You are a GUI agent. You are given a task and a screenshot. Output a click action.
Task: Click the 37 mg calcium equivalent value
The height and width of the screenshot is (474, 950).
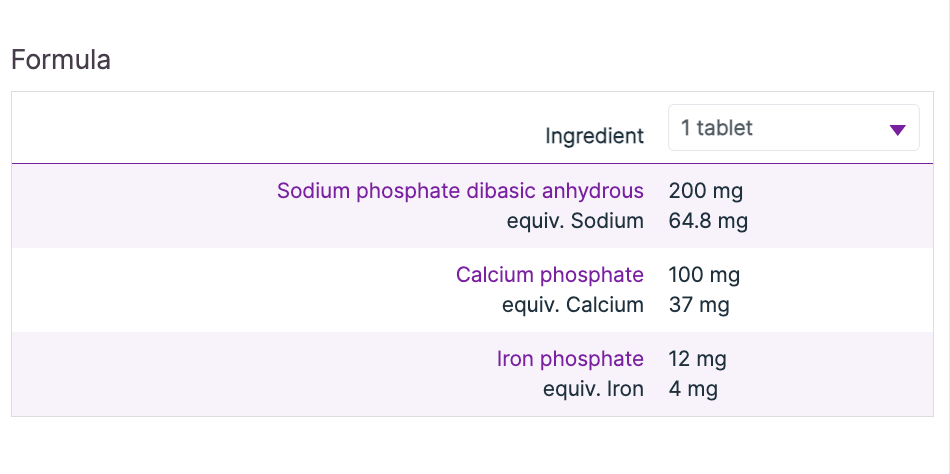[698, 305]
